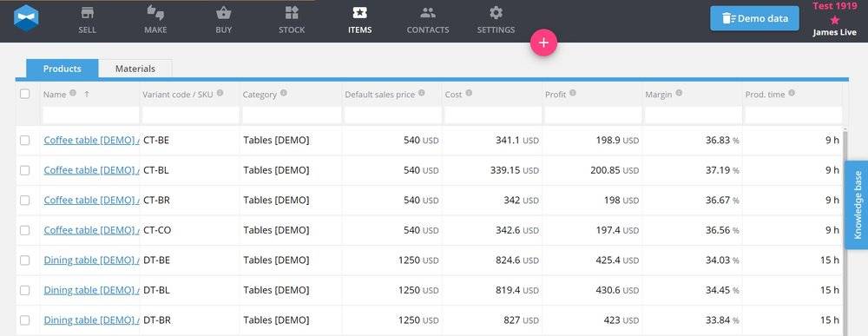Sort by Name using arrow icon
Screen dimensions: 868x336
pyautogui.click(x=87, y=94)
